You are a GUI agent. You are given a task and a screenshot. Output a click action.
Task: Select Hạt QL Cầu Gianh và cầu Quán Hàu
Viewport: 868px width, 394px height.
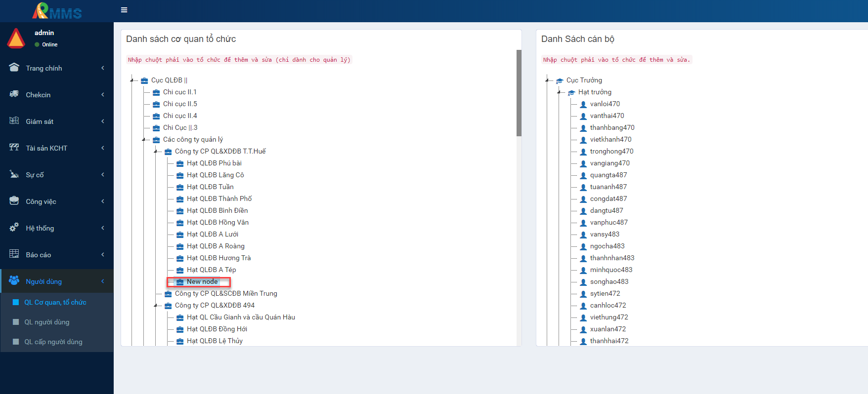click(241, 317)
